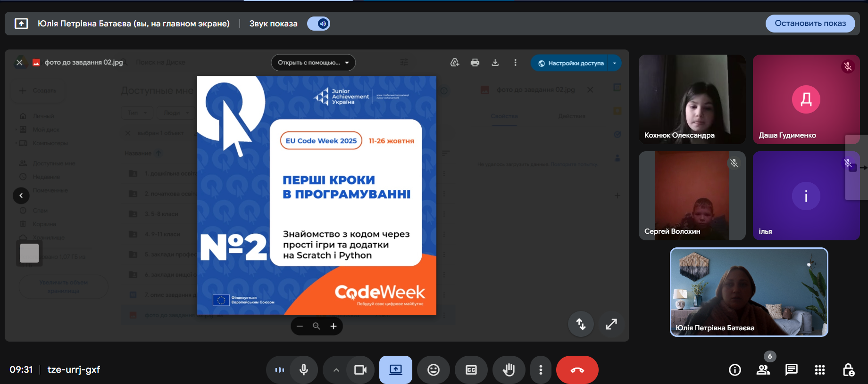This screenshot has width=868, height=384.
Task: Mute the microphone
Action: [x=304, y=370]
